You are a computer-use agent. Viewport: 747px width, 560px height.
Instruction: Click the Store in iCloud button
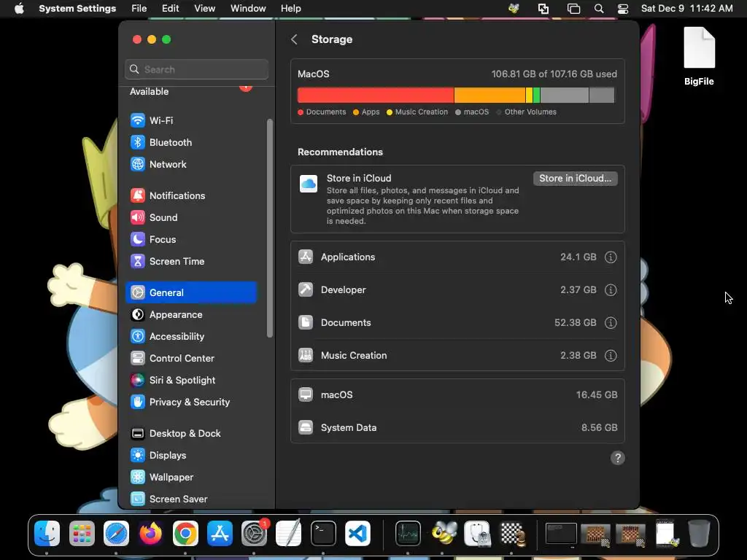[x=575, y=179]
